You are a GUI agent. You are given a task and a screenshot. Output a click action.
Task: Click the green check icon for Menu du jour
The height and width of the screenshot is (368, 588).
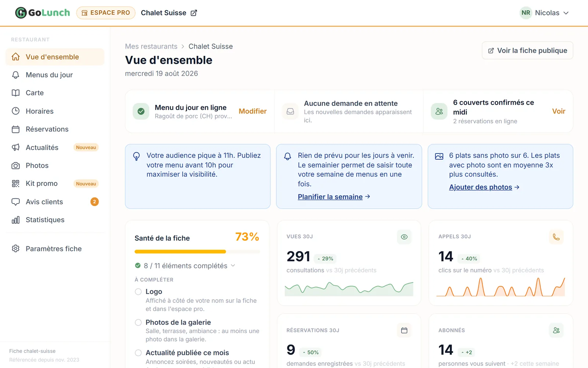point(141,111)
